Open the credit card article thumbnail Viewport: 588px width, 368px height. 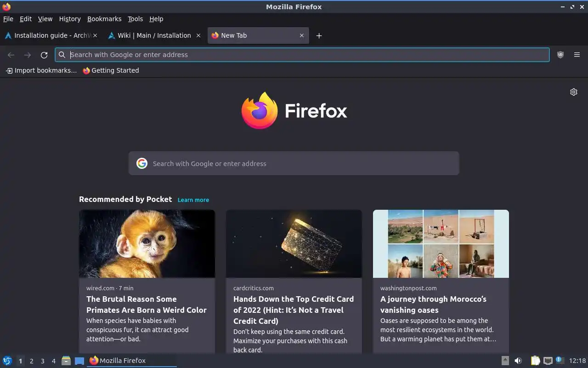pyautogui.click(x=294, y=244)
